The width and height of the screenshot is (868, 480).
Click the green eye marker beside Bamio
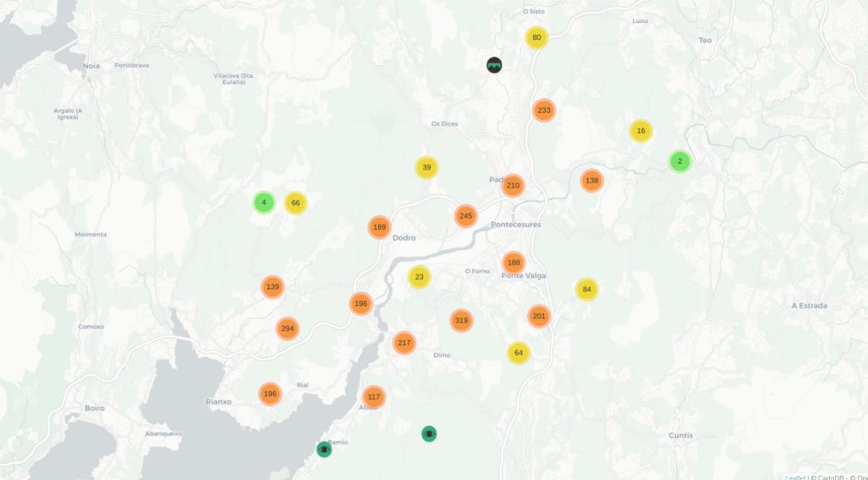[324, 449]
